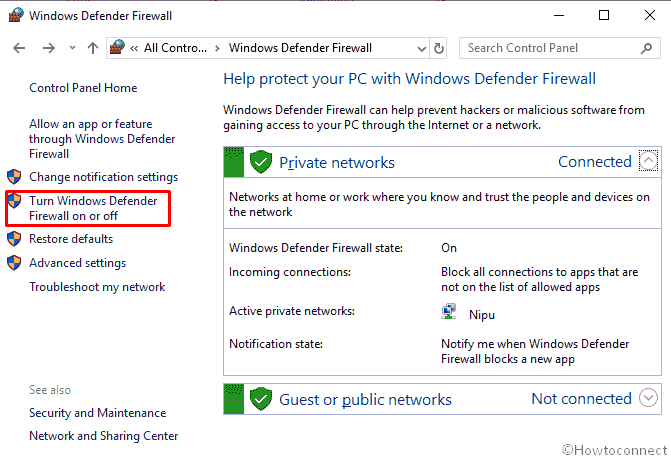Click the green shield beside Guest or public networks
Viewport: 671px width, 461px height.
(x=261, y=399)
